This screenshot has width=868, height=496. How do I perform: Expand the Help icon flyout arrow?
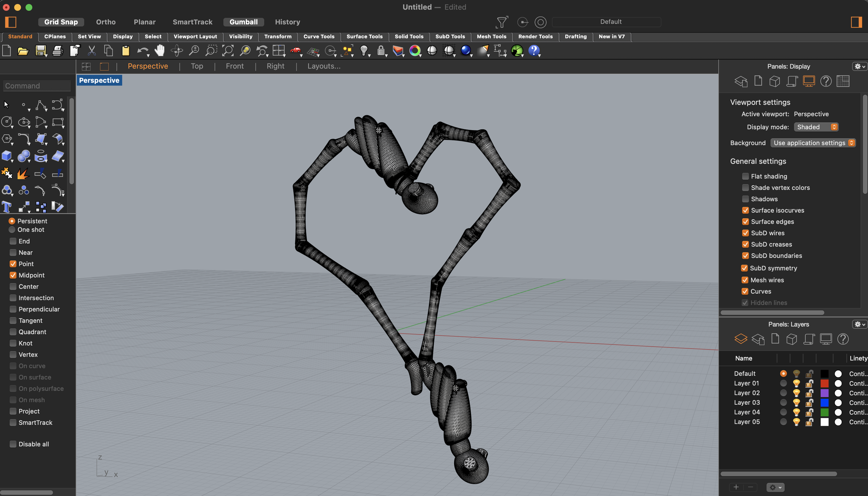(x=540, y=56)
